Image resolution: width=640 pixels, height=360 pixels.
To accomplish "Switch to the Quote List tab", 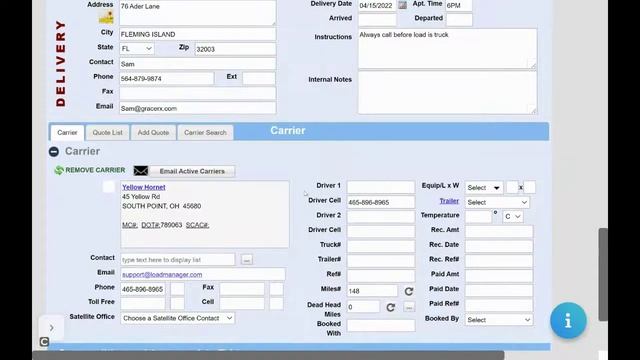I will [x=107, y=133].
